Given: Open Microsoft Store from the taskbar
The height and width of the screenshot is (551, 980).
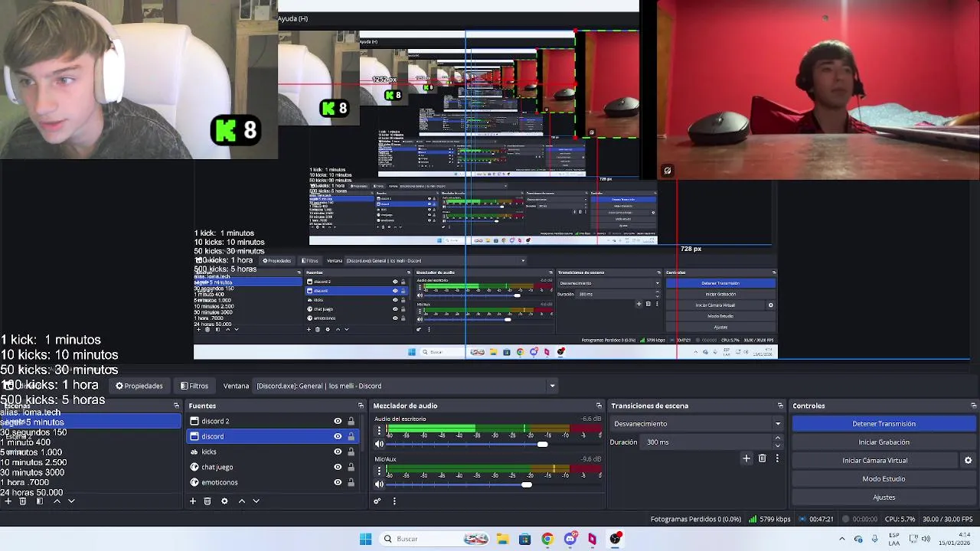Looking at the screenshot, I should 524,539.
